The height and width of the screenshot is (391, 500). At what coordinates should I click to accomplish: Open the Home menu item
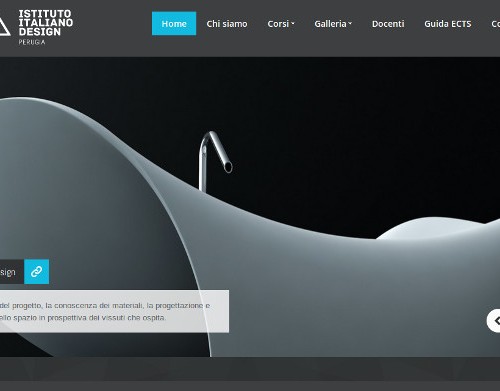click(x=174, y=23)
